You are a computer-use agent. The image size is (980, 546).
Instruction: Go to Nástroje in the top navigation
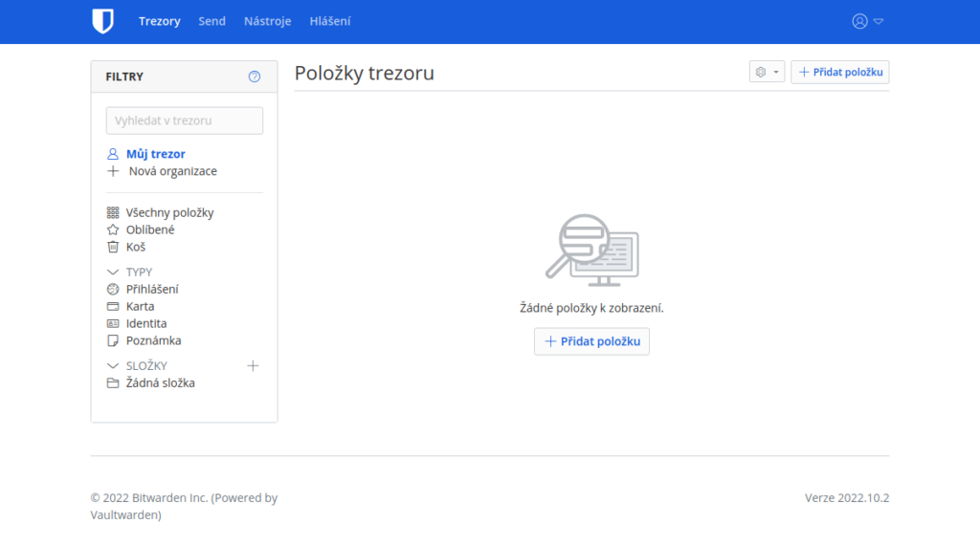click(267, 21)
